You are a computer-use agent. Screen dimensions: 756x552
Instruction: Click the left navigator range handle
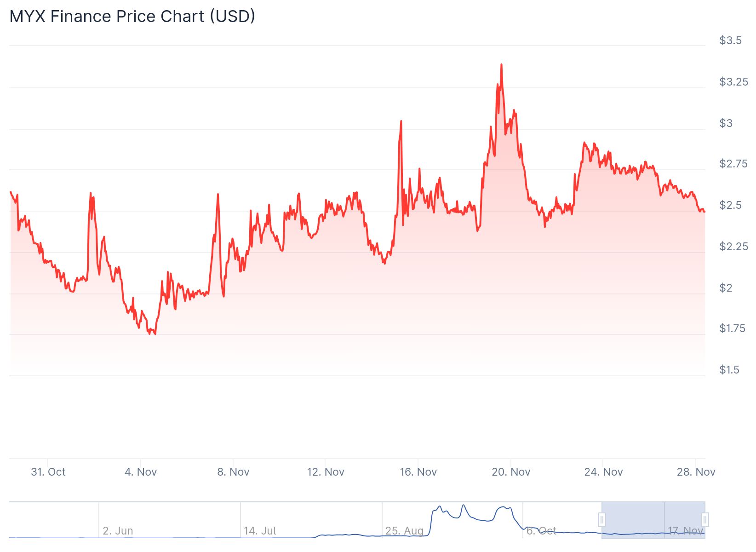(601, 520)
